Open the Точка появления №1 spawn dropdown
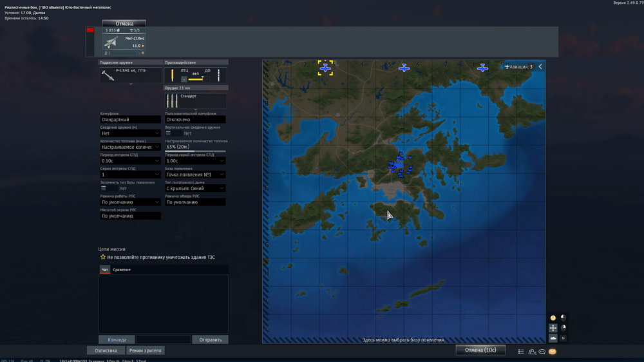The width and height of the screenshot is (644, 362). 195,175
